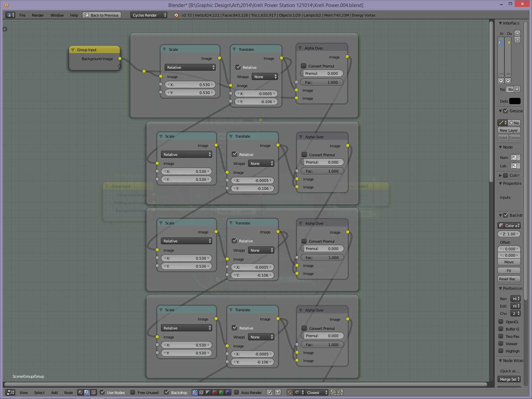Enable the OpenCL checkbox
The image size is (532, 399).
coord(501,322)
